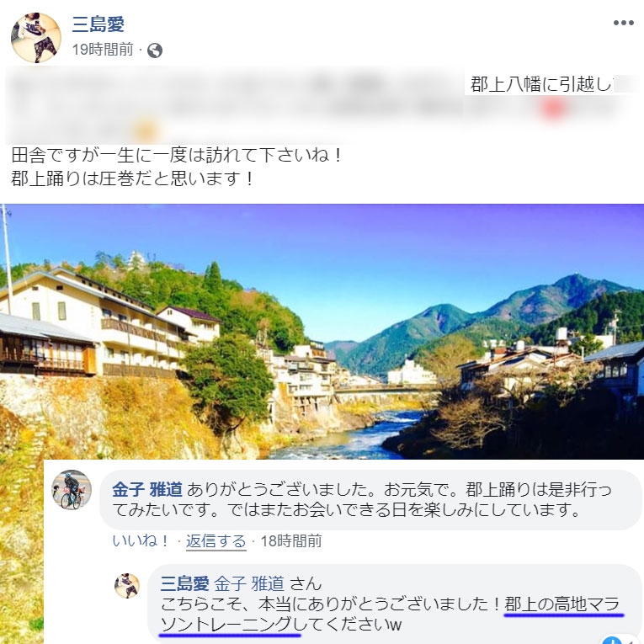Click いいね！ under 金子's comment
This screenshot has height=644, width=644.
tap(141, 540)
